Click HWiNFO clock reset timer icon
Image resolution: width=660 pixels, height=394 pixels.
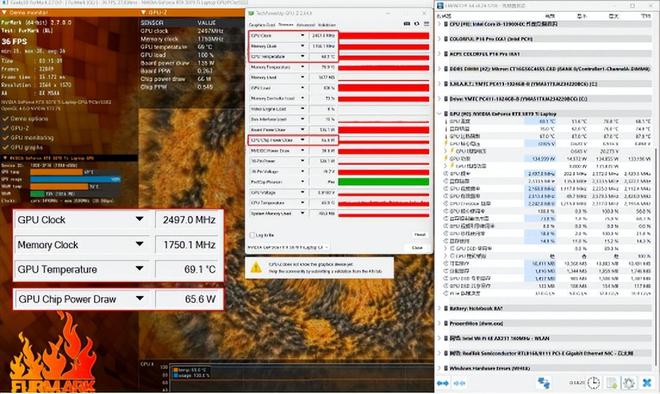coord(593,383)
